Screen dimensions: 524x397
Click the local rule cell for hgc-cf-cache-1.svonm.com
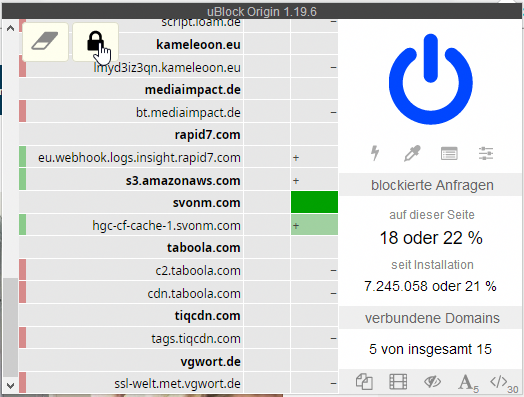[314, 225]
